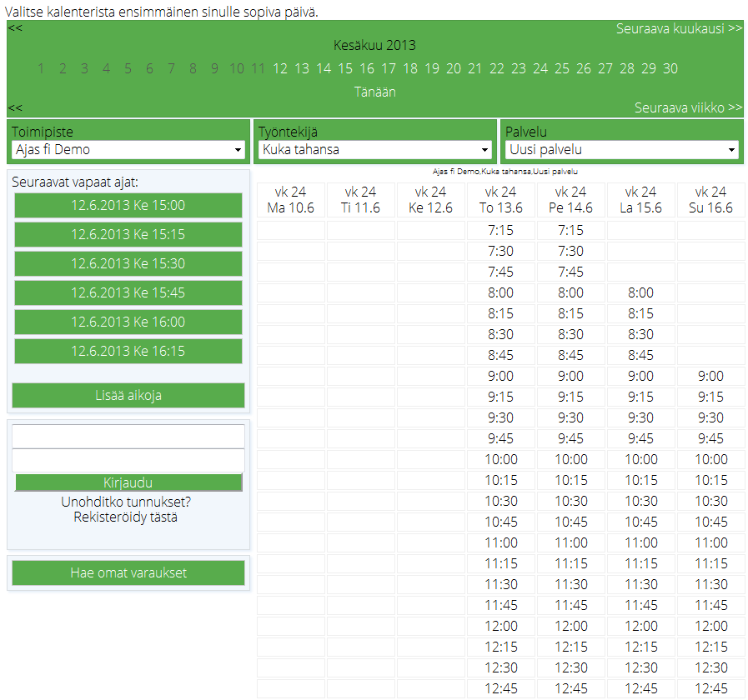Select free slot 12.6.2013 Ke 16:15
Screen dimensions: 748x700
pos(128,351)
